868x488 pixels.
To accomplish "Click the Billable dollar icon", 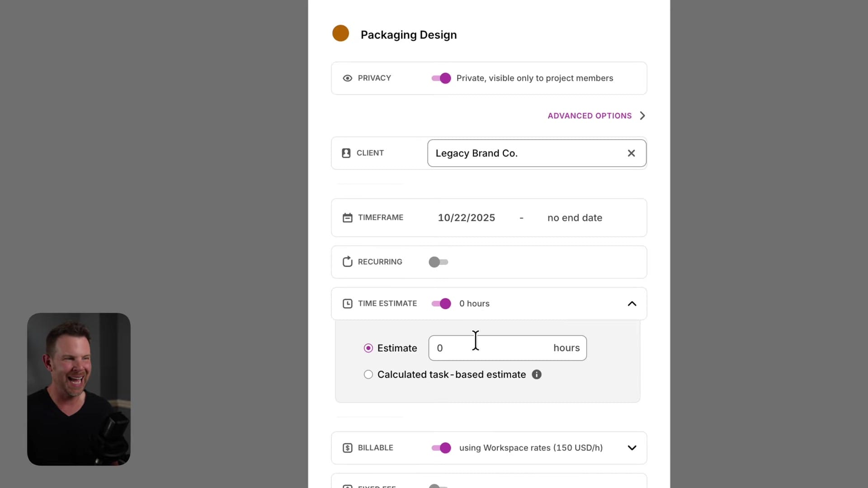I will point(347,448).
